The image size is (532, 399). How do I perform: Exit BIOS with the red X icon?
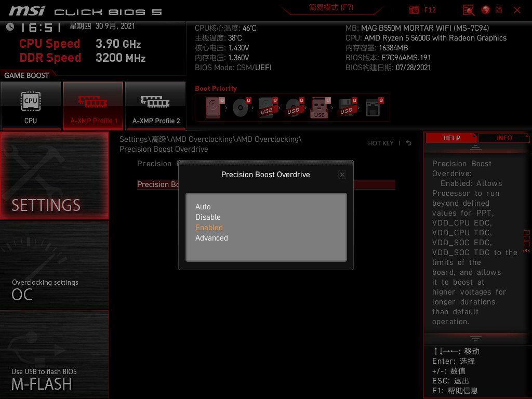coord(517,10)
